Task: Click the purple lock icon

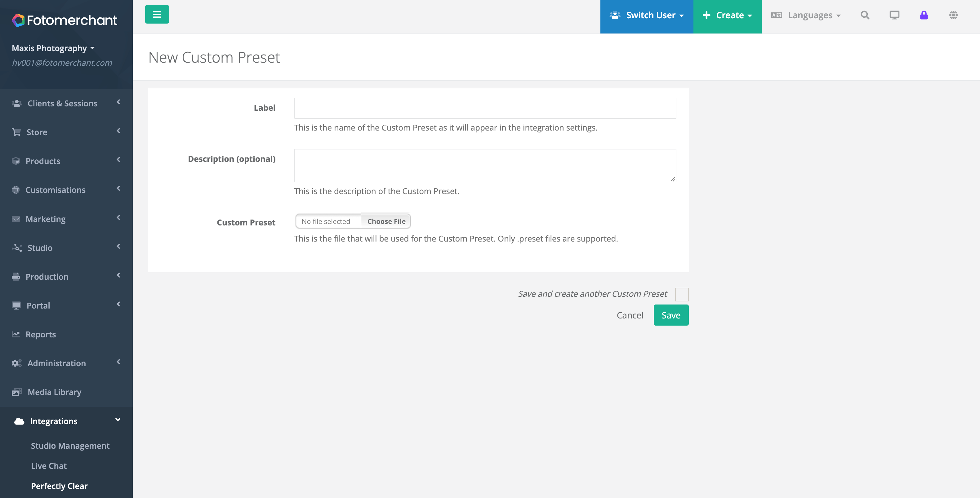Action: click(x=924, y=15)
